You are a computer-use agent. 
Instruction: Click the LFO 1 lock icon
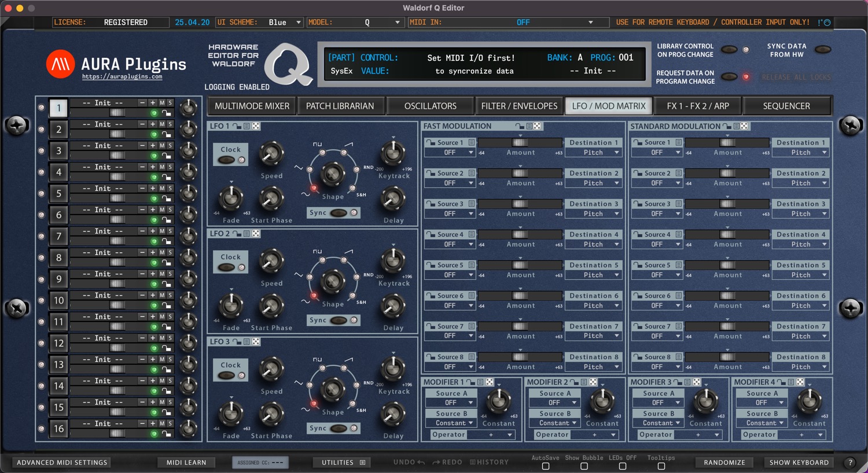pos(237,126)
